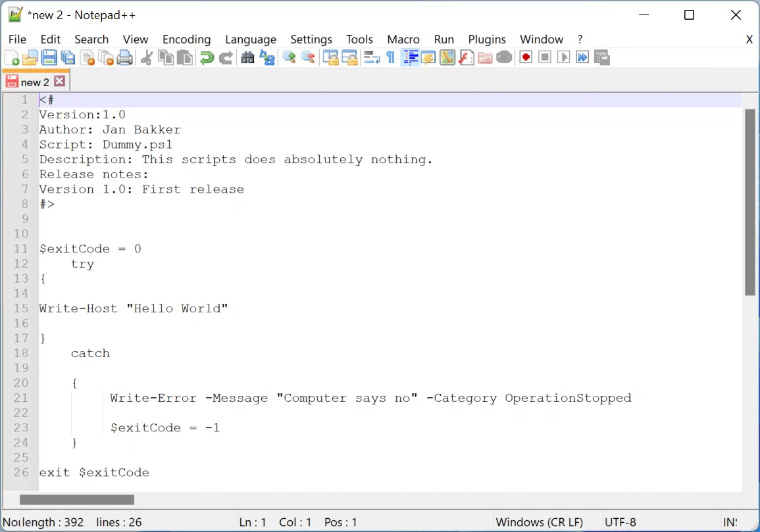
Task: Close document using X at menu bar end
Action: [x=749, y=39]
